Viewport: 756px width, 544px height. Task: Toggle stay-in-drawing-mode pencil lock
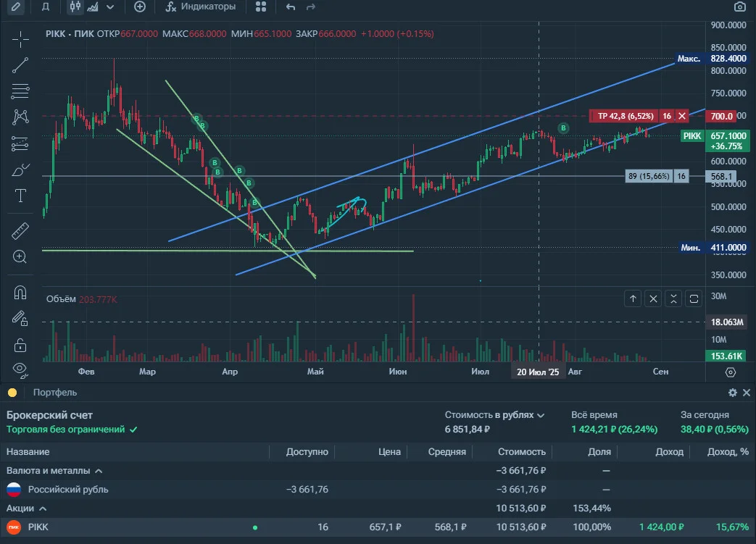pos(20,319)
